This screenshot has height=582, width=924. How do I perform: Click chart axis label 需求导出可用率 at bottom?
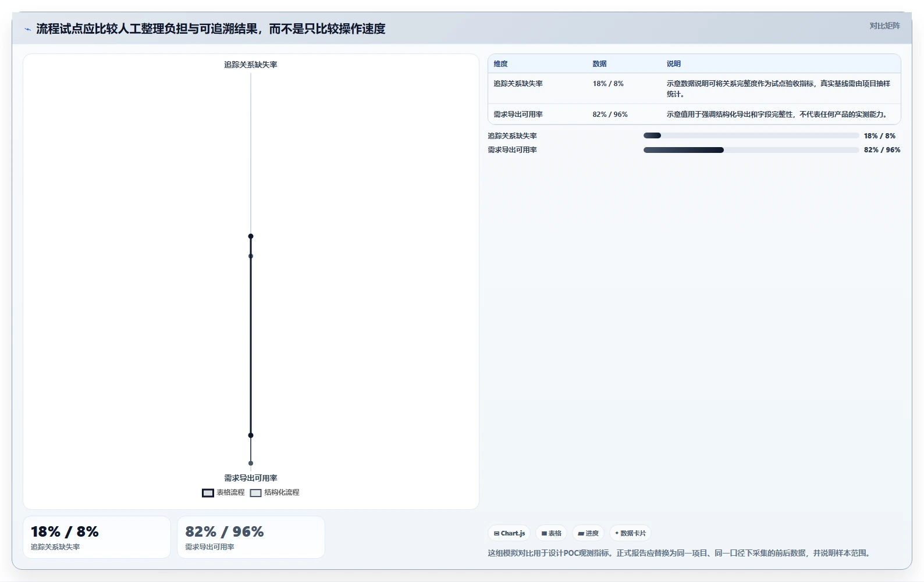[251, 478]
